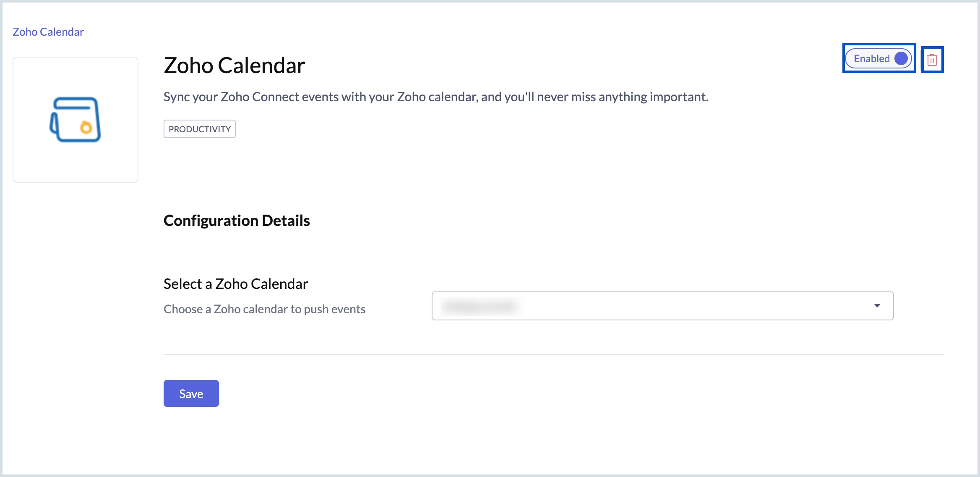Select the Configuration Details heading
The image size is (980, 477).
(x=237, y=220)
